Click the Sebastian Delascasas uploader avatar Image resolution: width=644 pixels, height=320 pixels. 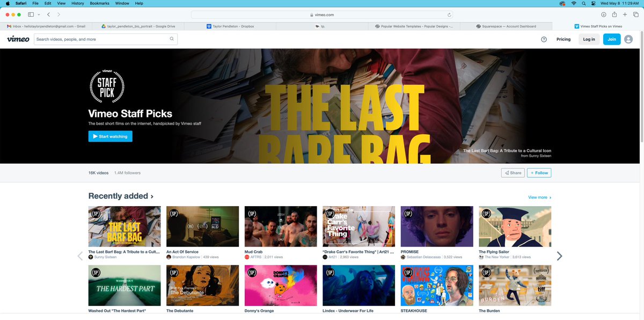point(403,257)
